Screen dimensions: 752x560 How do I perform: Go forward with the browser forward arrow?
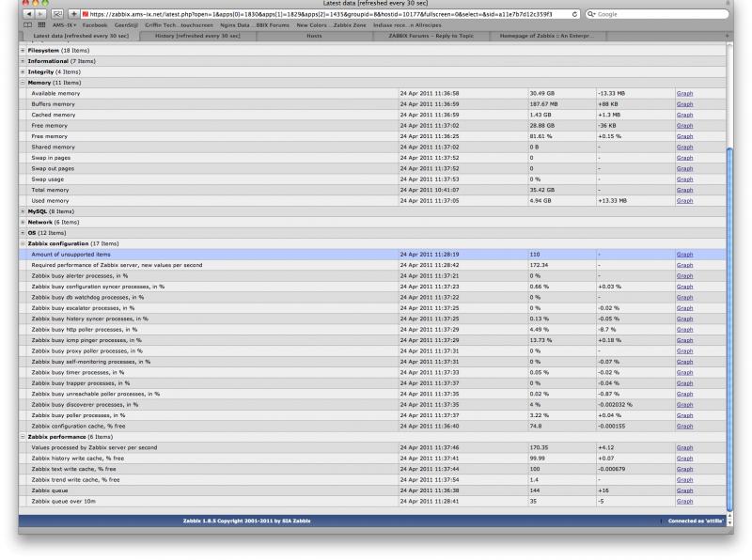tap(40, 14)
